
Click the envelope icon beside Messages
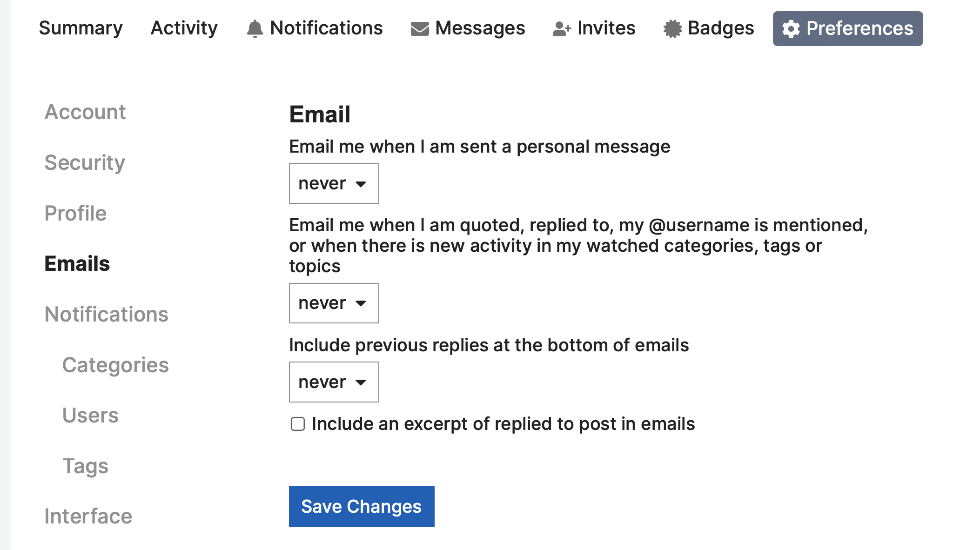tap(419, 29)
